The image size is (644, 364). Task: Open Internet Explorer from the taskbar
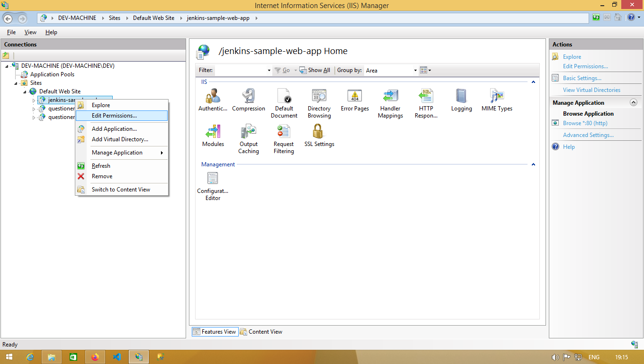[30, 357]
